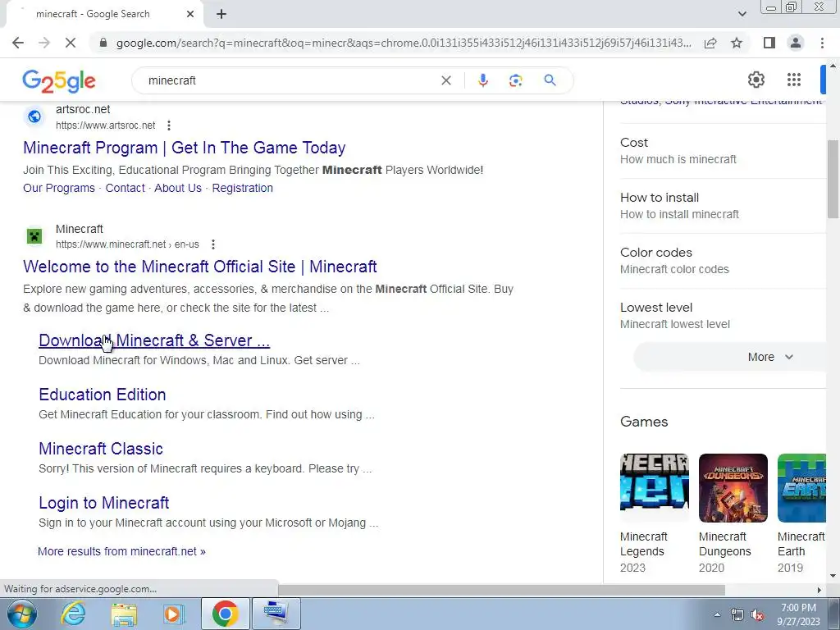
Task: Open Welcome to the Minecraft Official Site
Action: coord(200,267)
